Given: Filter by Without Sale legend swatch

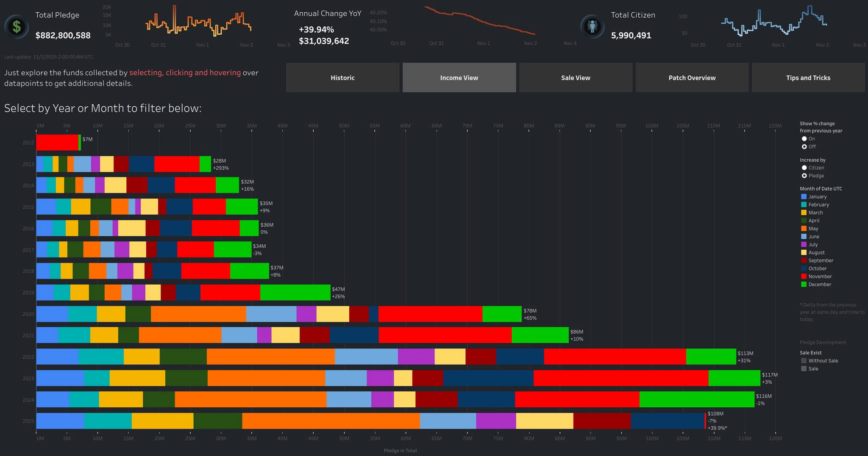Looking at the screenshot, I should [804, 361].
